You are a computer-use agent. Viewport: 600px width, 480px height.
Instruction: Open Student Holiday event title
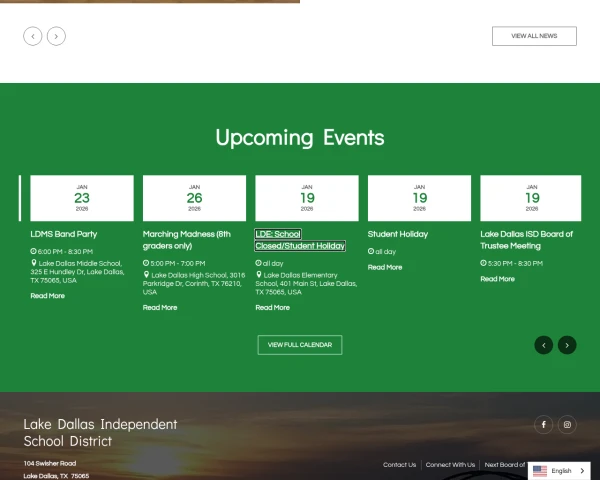click(398, 234)
